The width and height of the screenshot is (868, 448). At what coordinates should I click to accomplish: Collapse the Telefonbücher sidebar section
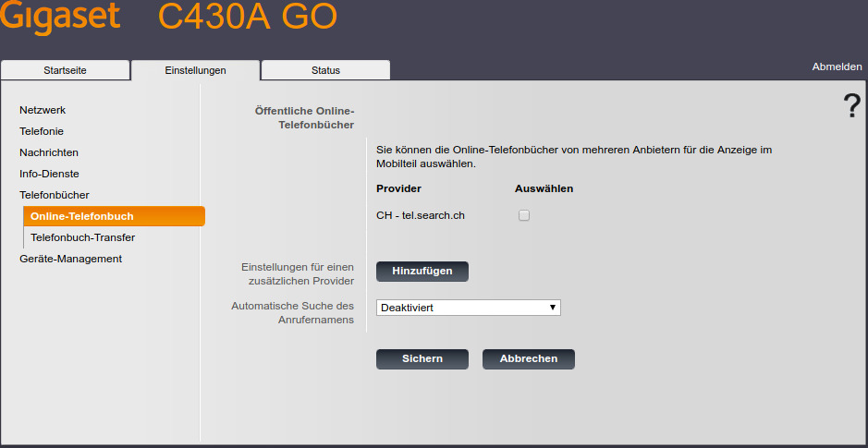click(55, 195)
